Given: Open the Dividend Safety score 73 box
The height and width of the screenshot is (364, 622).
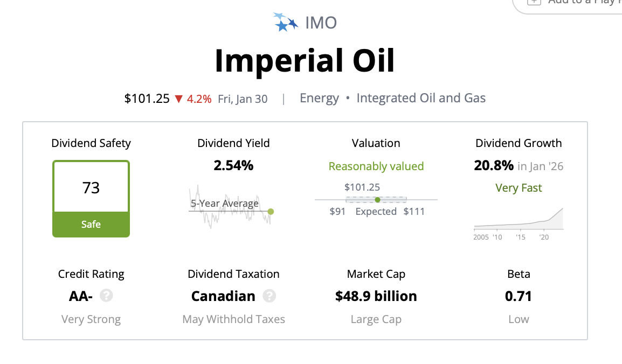Looking at the screenshot, I should pyautogui.click(x=91, y=188).
